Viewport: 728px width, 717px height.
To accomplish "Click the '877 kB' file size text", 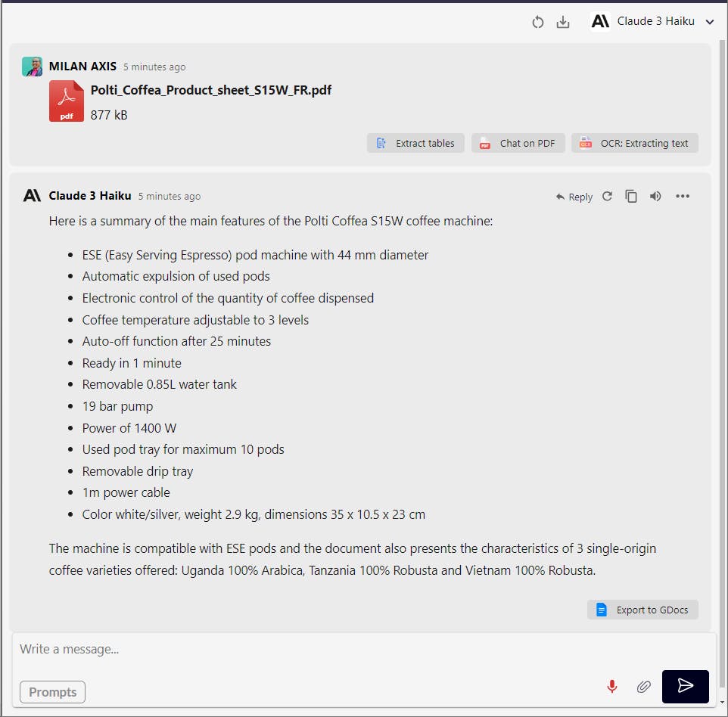I will [x=109, y=115].
